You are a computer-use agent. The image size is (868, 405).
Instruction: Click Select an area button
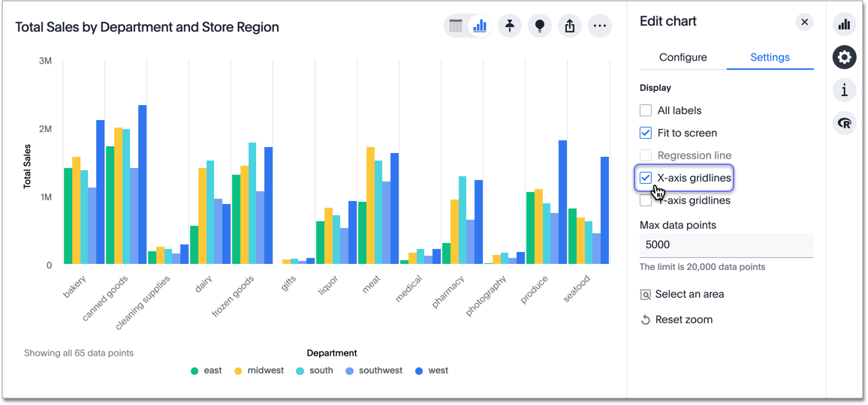coord(682,294)
